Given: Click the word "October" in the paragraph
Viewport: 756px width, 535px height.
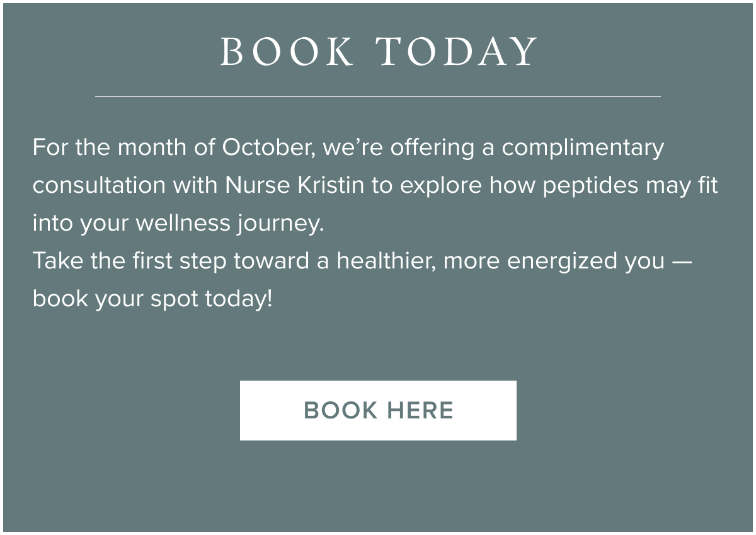Looking at the screenshot, I should pos(268,147).
